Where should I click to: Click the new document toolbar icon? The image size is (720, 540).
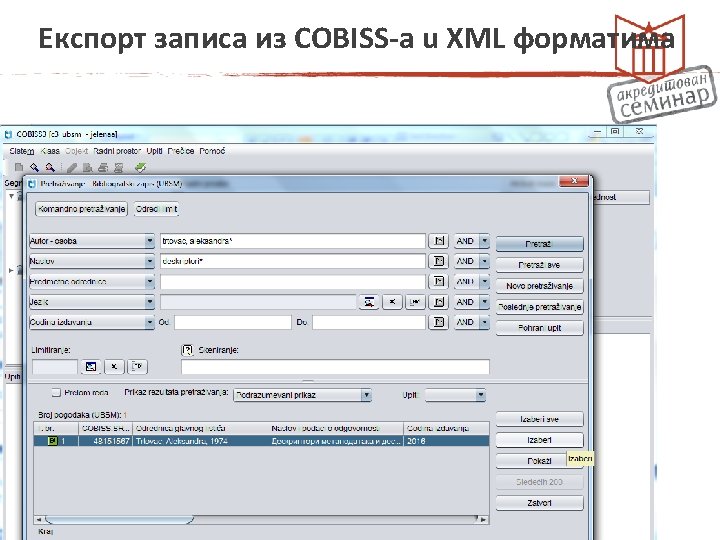19,167
